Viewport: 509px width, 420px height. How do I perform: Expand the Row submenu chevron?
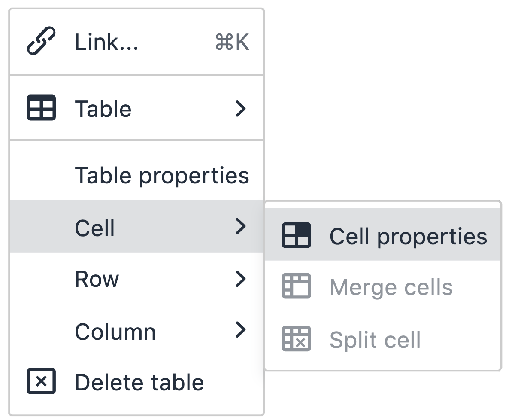click(x=240, y=279)
